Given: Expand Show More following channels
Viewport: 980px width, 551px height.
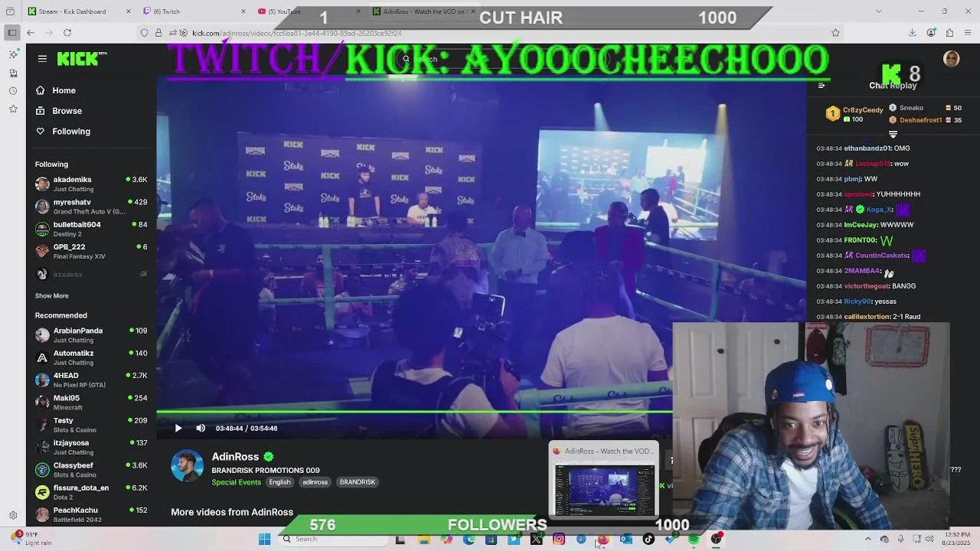Looking at the screenshot, I should coord(51,296).
